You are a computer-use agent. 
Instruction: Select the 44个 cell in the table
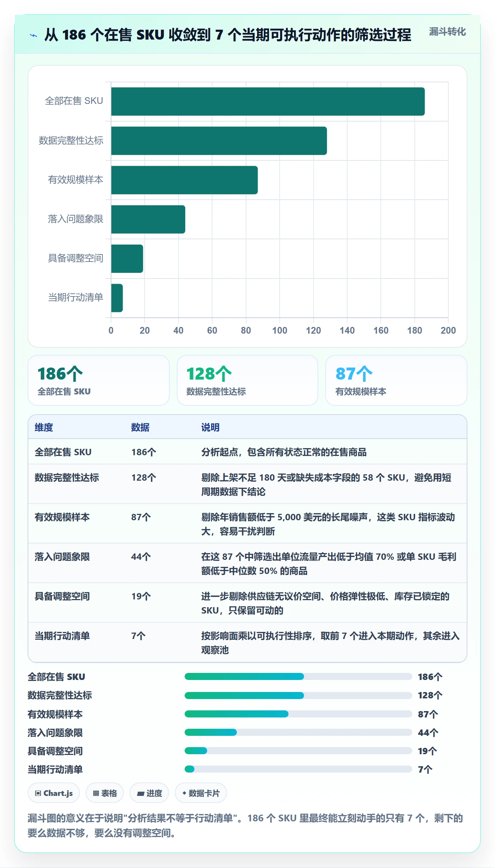[141, 557]
